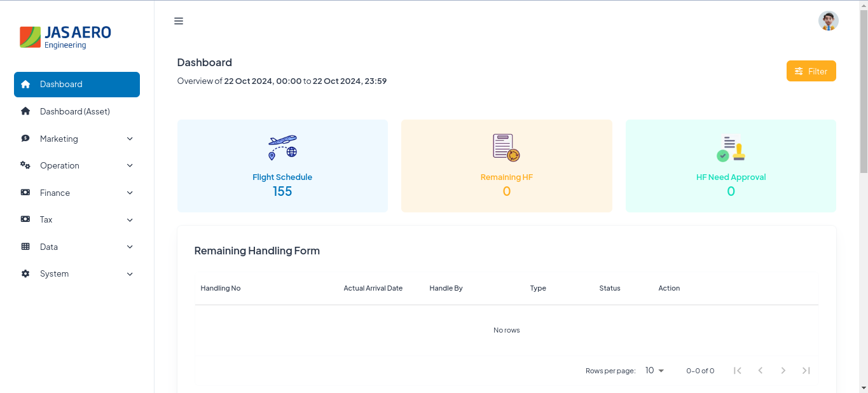Screen dimensions: 868x393
Task: Click the No rows message
Action: 507,330
